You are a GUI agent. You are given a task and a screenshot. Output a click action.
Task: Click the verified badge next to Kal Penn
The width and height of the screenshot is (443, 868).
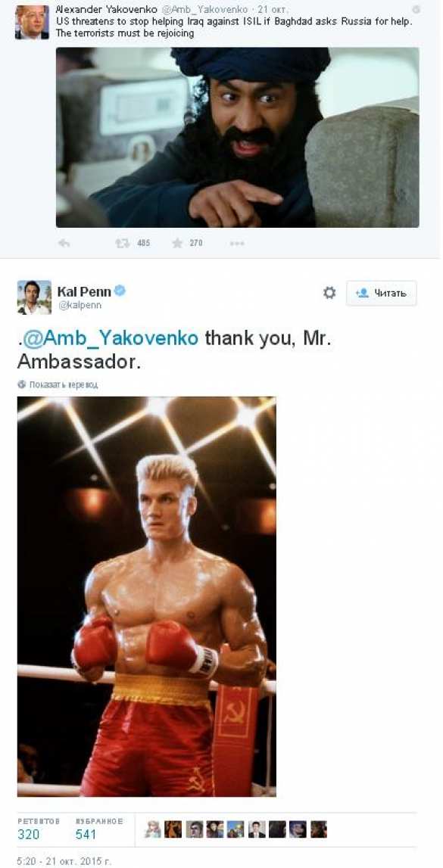120,290
